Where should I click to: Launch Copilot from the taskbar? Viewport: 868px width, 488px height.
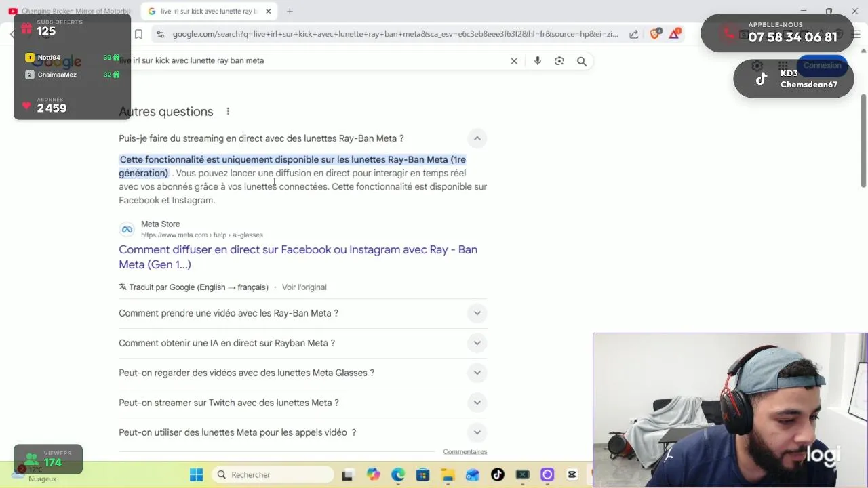pos(373,474)
